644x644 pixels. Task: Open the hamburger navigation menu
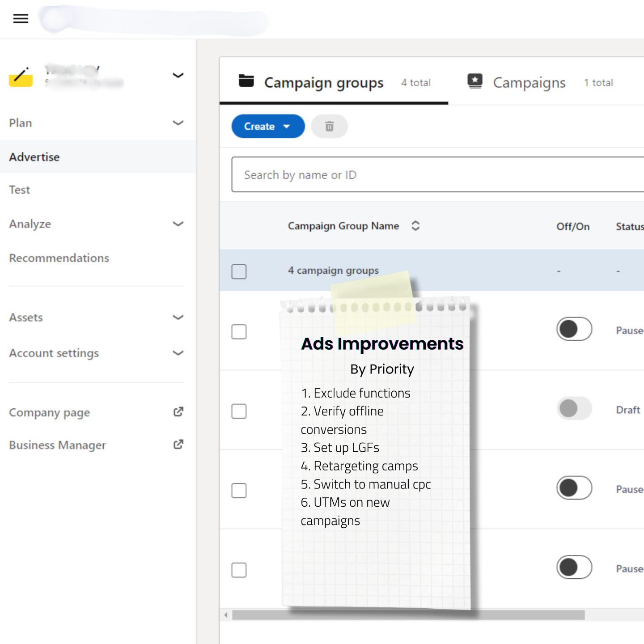(21, 18)
